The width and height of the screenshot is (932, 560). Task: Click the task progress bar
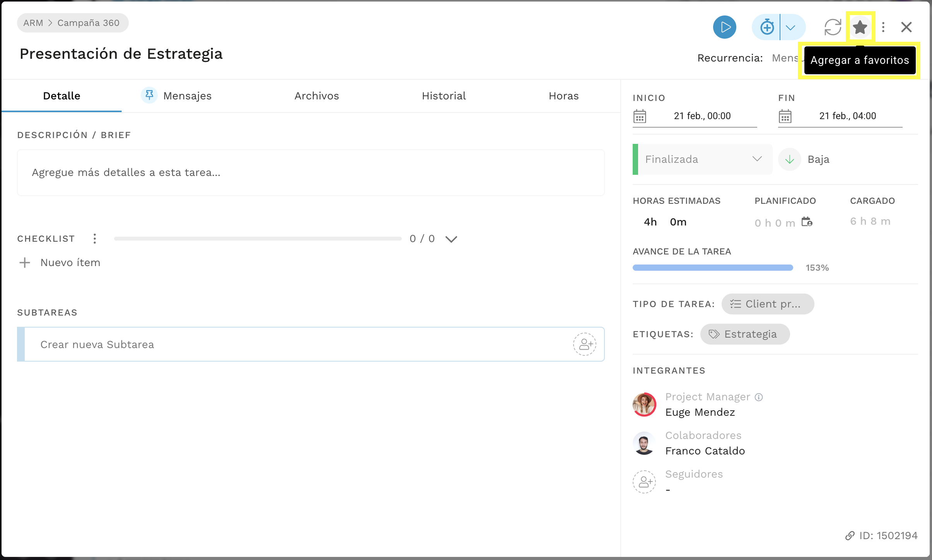713,268
